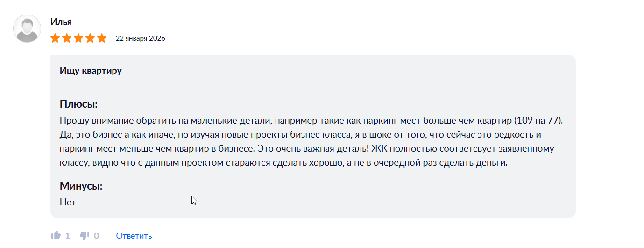Screen dimensions: 644x248
Task: Click the Плюсы section label
Action: (x=78, y=104)
